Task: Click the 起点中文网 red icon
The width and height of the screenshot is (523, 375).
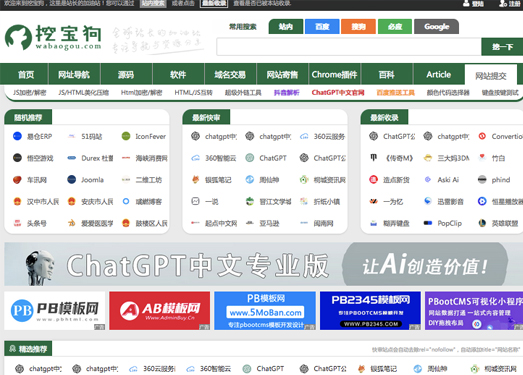Action: tap(195, 223)
